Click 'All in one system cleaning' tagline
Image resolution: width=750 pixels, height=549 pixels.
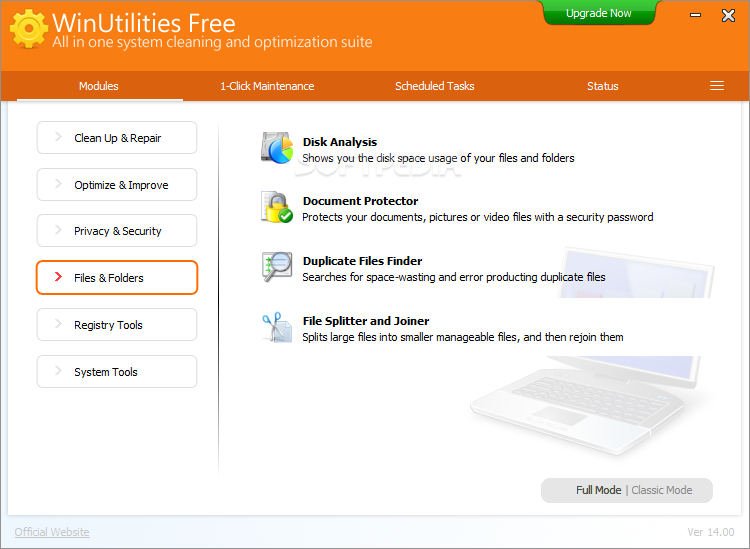(x=212, y=42)
